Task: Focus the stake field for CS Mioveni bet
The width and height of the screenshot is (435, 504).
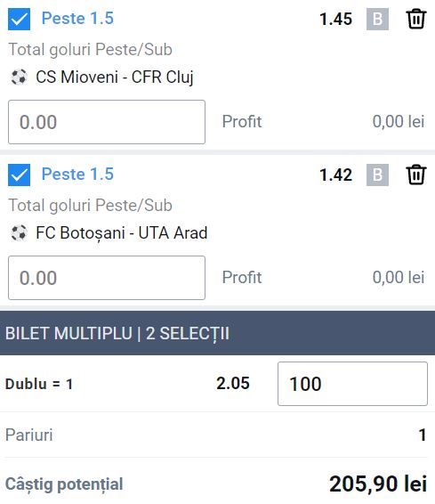Action: point(107,122)
